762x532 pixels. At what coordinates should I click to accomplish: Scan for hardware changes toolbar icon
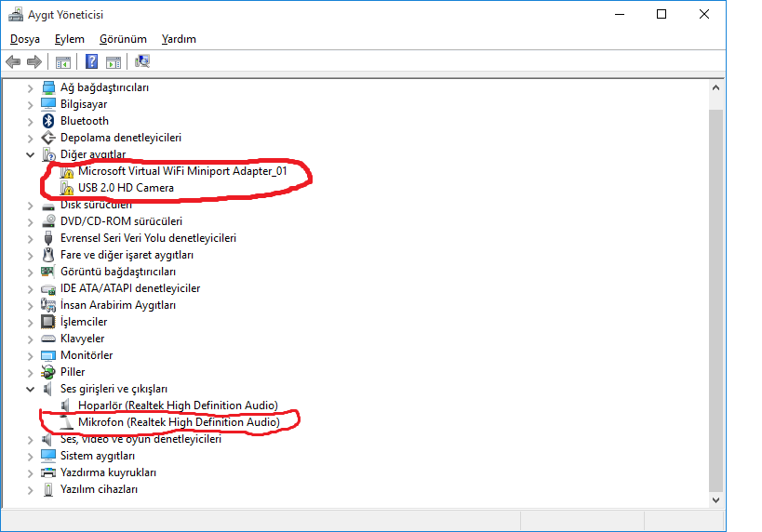point(142,61)
